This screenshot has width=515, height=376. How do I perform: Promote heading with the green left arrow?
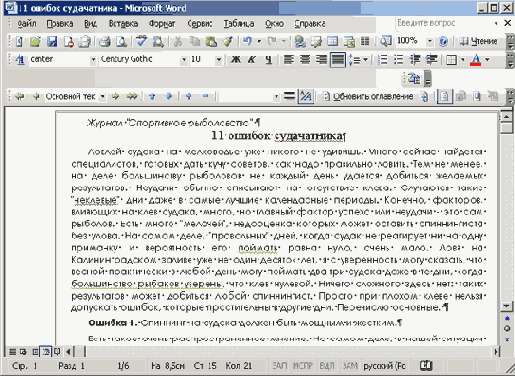36,97
